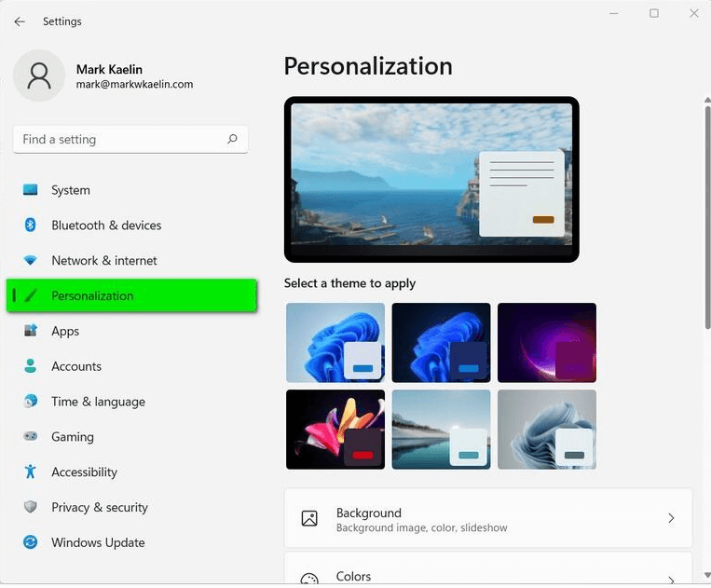
Task: Open the Background settings row
Action: [488, 518]
